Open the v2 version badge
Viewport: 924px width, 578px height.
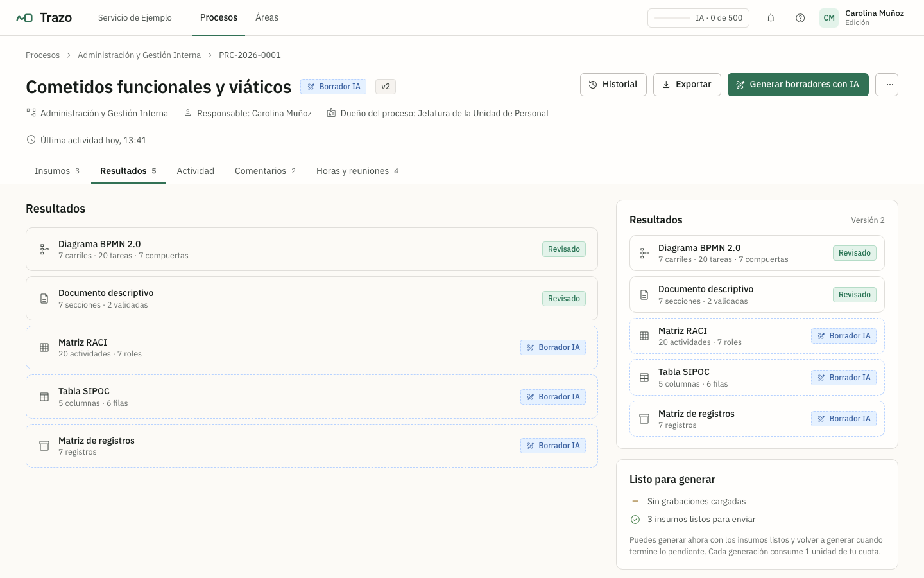386,87
